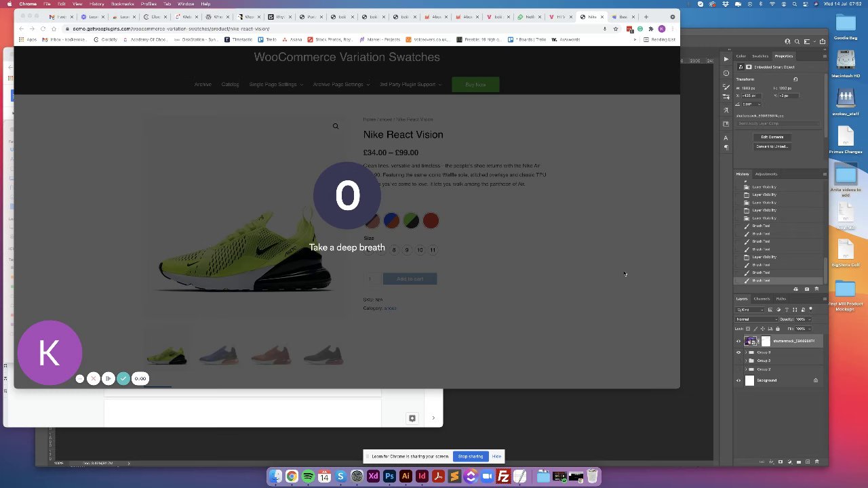Click new adjustment layer icon in Layers panel

click(x=789, y=462)
